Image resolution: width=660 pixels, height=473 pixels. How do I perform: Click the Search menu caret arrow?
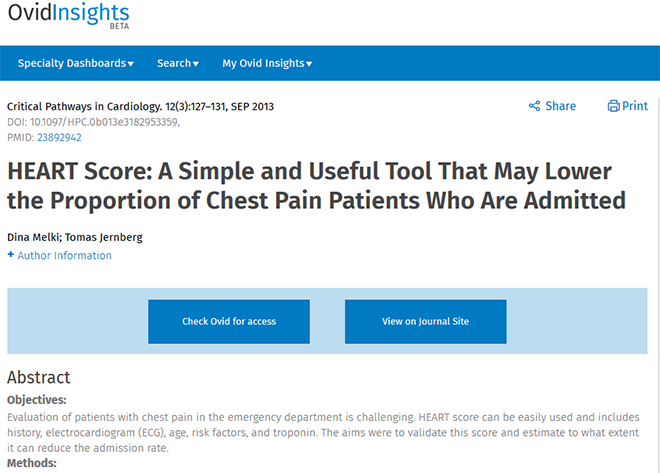[x=196, y=64]
